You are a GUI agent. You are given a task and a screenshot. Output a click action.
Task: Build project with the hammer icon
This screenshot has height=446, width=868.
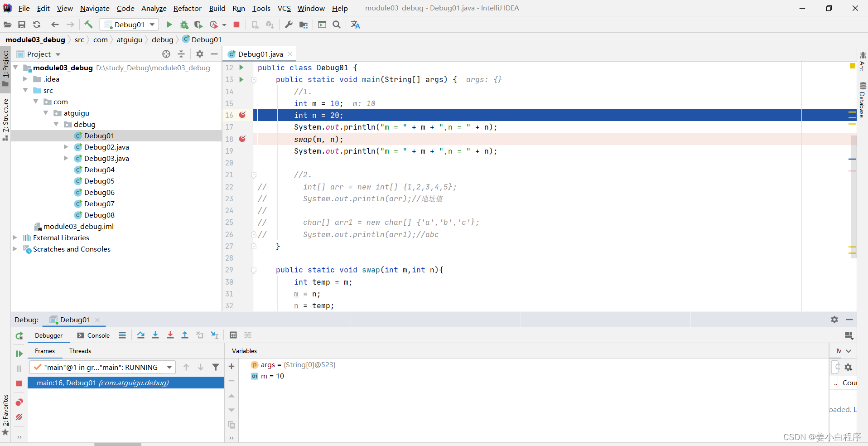pos(89,24)
